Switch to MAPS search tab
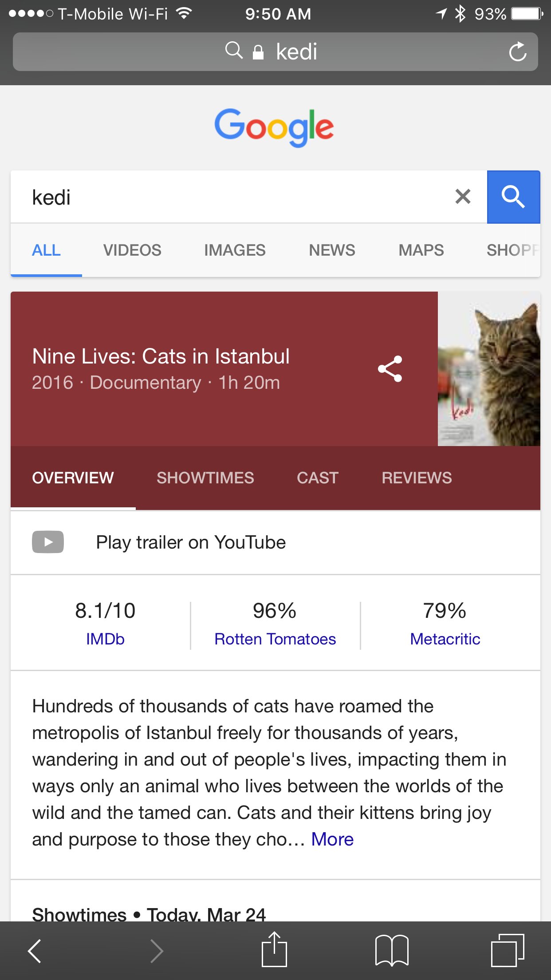551x980 pixels. pos(421,250)
